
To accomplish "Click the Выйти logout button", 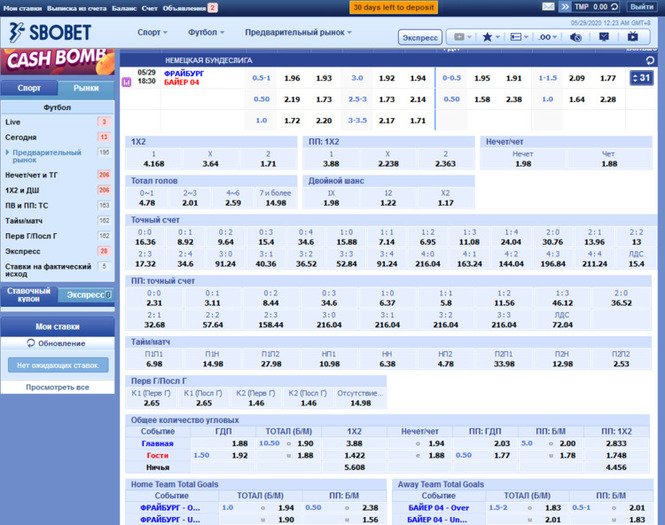I will point(642,7).
